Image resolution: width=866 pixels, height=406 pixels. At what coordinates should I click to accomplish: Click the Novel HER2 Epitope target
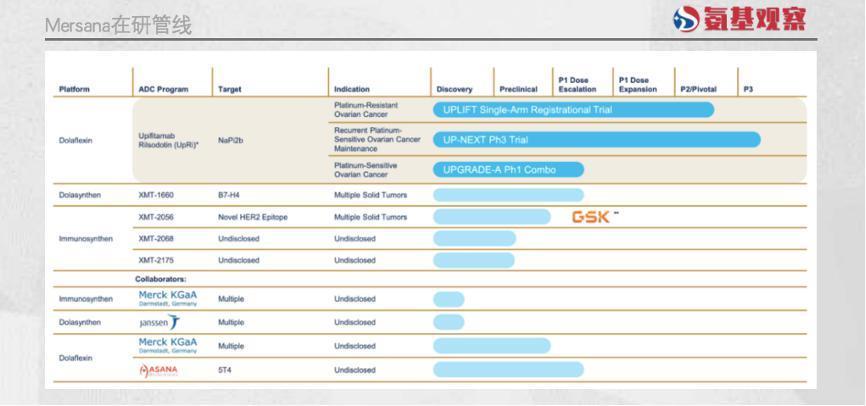pos(252,217)
